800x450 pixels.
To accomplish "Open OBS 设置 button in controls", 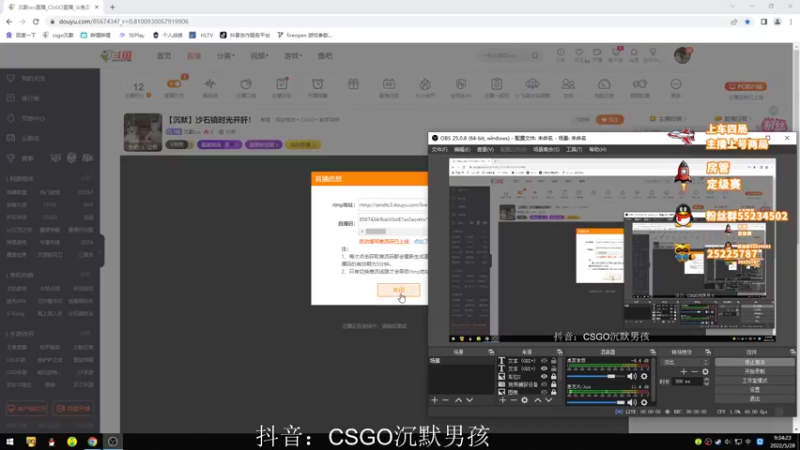I will 754,390.
